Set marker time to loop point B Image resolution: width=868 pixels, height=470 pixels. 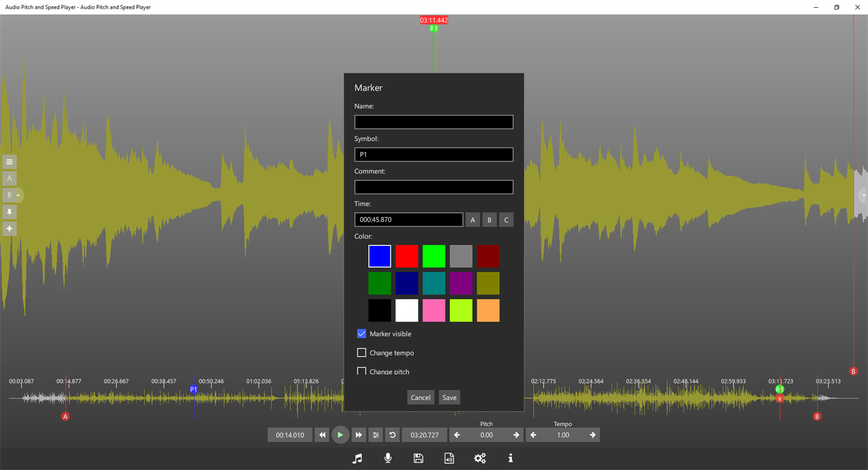click(x=489, y=220)
